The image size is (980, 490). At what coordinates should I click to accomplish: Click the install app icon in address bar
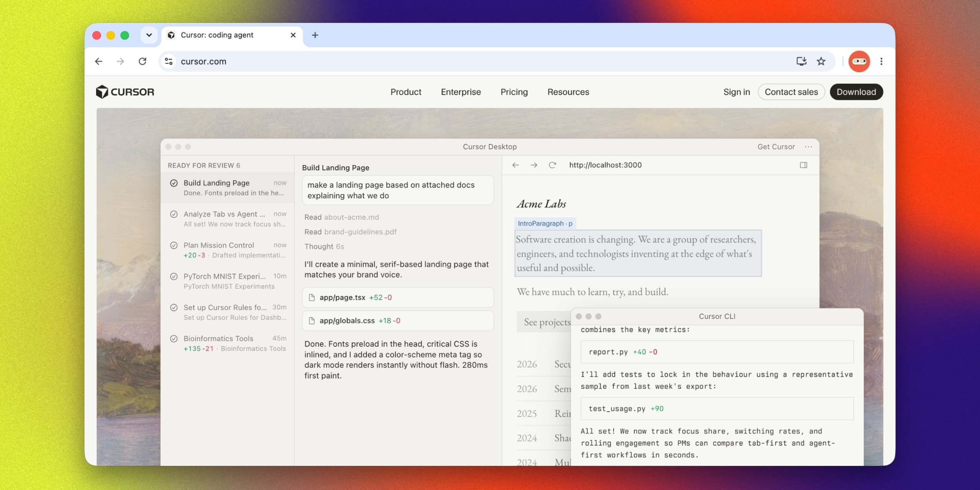pos(801,61)
